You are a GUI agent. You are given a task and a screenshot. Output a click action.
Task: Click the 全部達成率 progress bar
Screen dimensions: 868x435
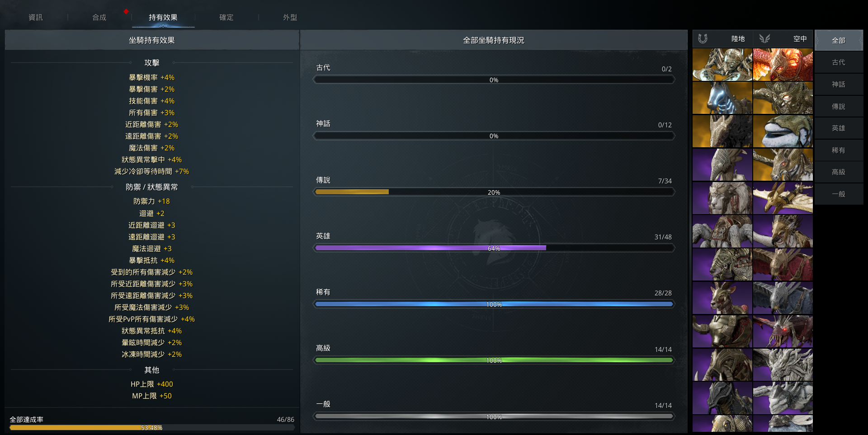point(151,427)
